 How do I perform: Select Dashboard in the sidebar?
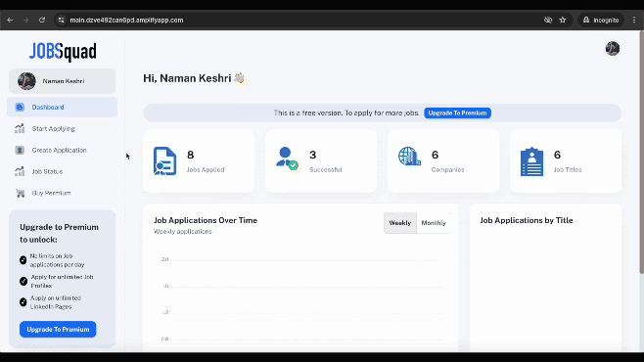pyautogui.click(x=62, y=107)
